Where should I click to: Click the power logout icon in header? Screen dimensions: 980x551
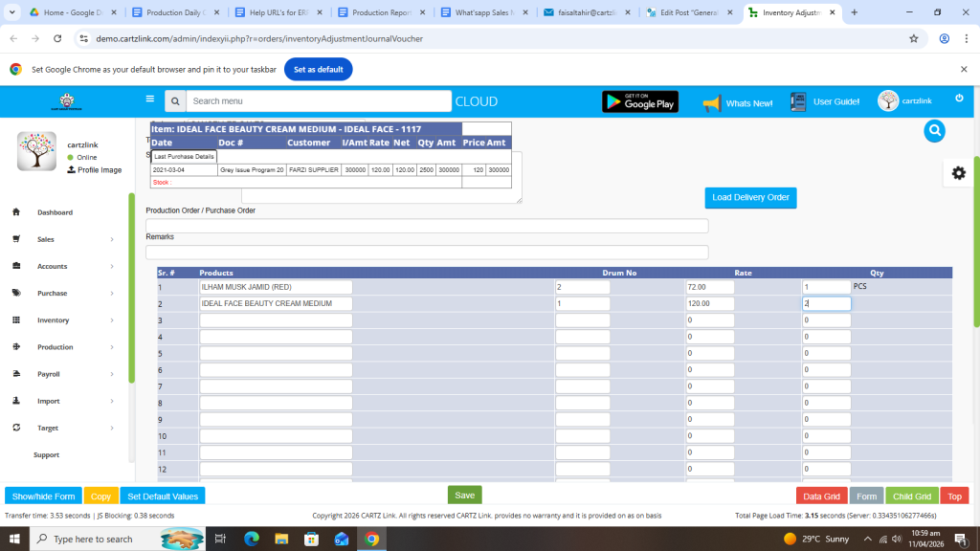959,99
